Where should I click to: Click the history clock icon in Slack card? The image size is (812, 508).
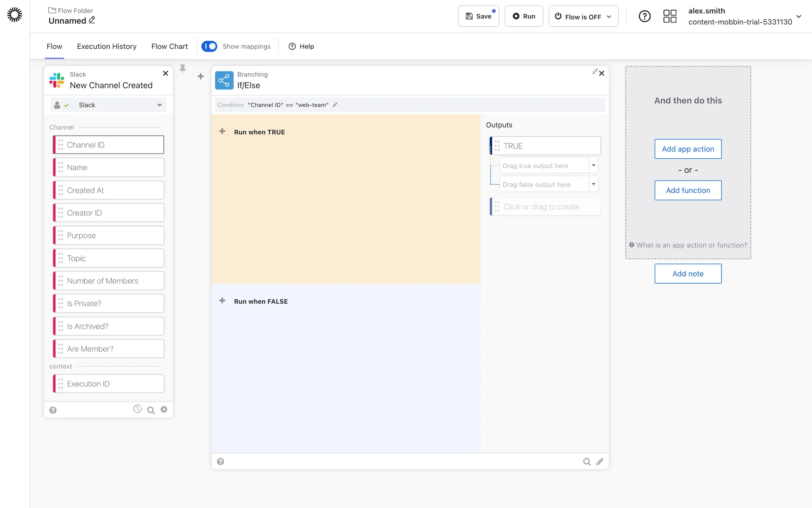pyautogui.click(x=137, y=409)
